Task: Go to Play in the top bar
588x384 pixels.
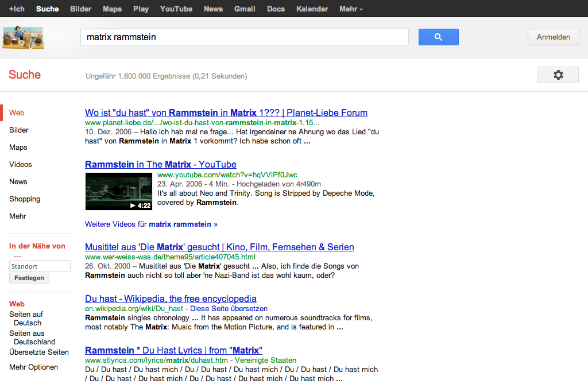Action: pos(141,9)
